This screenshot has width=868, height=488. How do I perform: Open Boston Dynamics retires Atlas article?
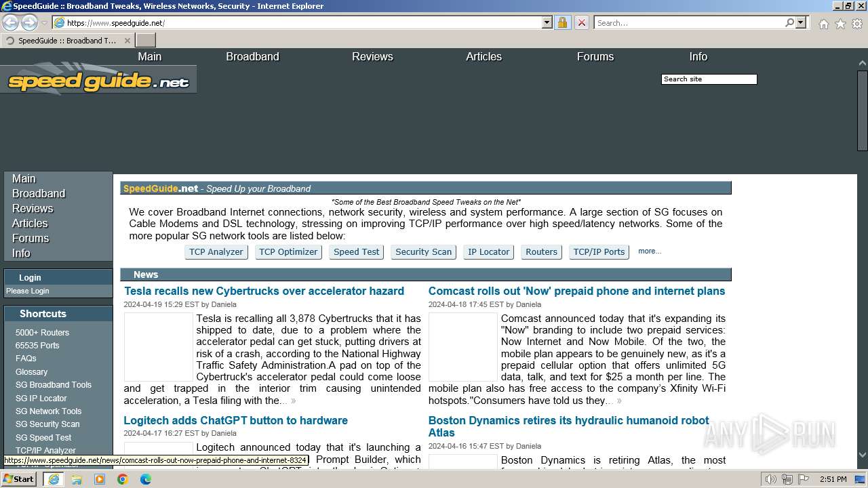[x=568, y=427]
